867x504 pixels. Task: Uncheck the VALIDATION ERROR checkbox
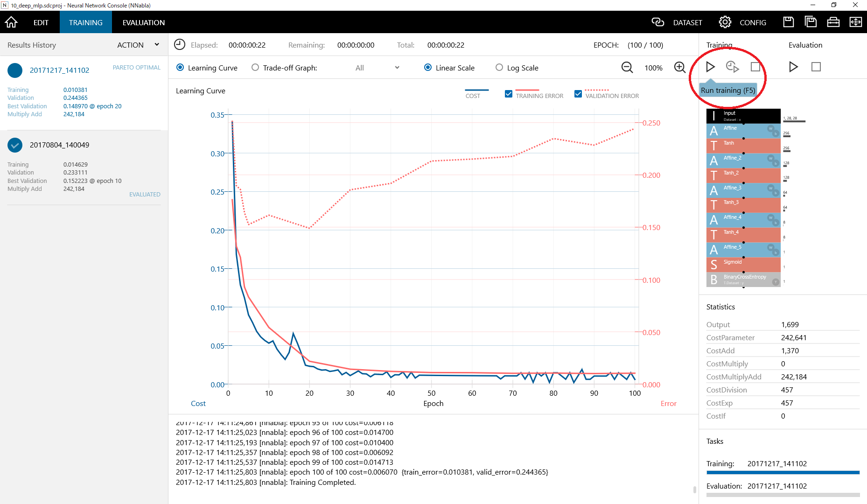tap(578, 94)
